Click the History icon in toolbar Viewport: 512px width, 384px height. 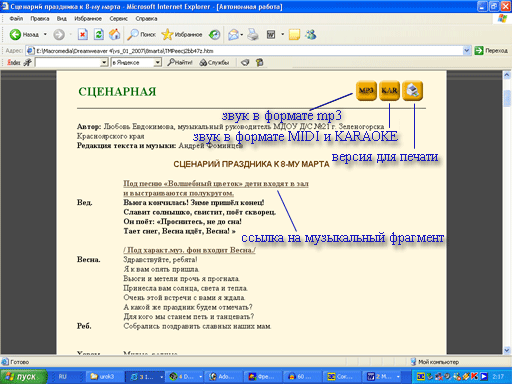[x=214, y=34]
